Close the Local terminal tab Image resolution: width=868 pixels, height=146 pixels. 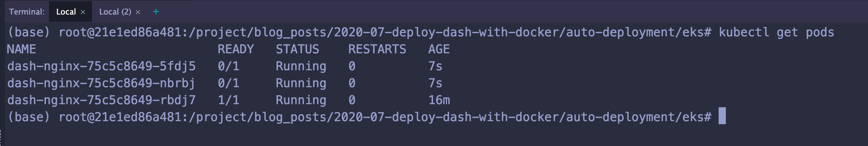[83, 12]
